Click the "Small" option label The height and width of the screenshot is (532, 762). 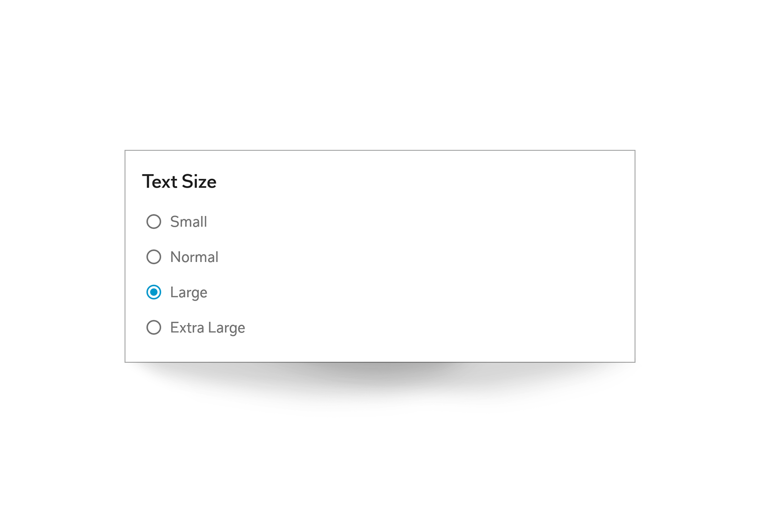click(x=189, y=222)
